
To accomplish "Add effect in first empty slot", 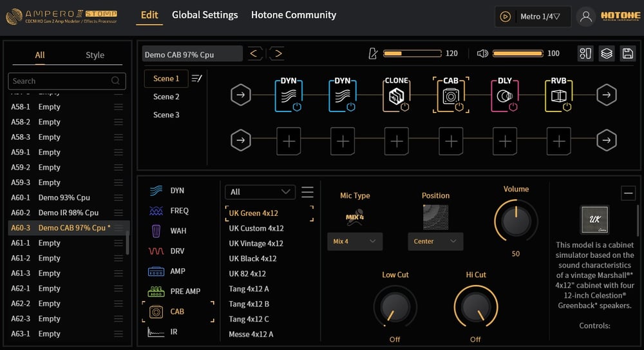I will (x=289, y=141).
